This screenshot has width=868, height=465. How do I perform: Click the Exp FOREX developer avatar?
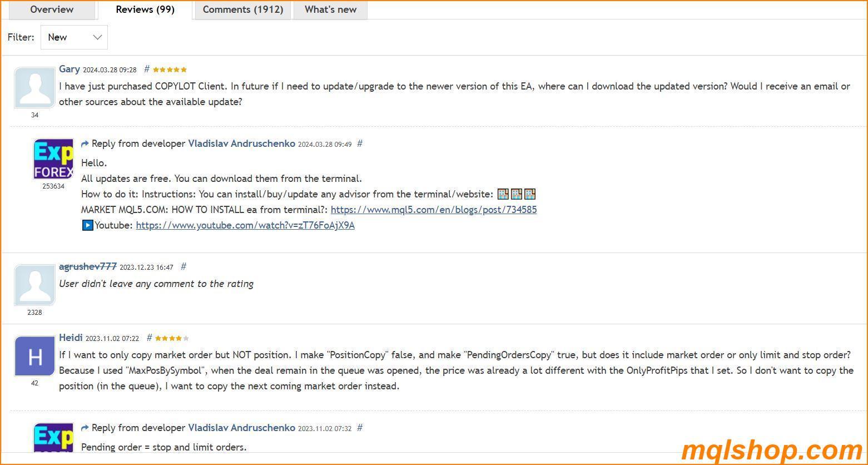53,159
